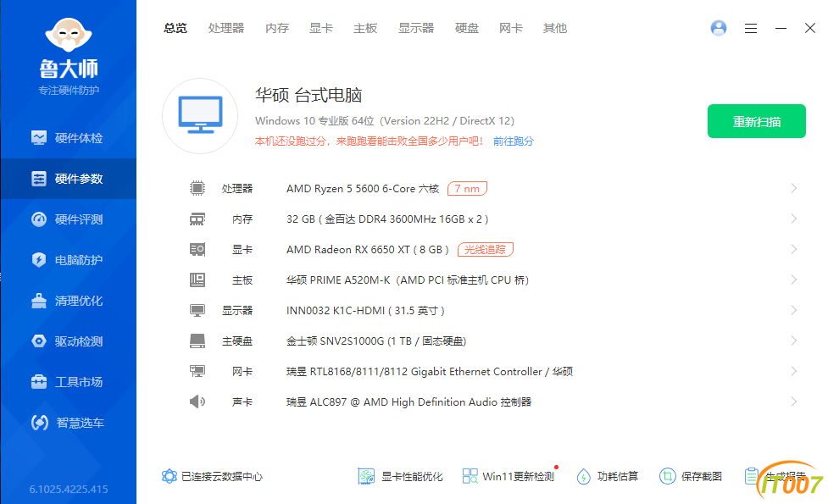Open the hamburger main menu
The width and height of the screenshot is (828, 504).
point(750,29)
